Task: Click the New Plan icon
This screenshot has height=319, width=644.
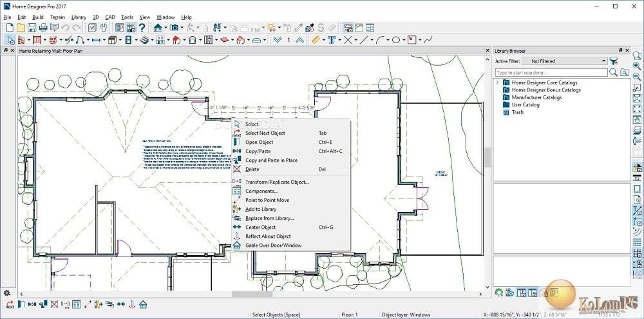Action: [x=10, y=28]
